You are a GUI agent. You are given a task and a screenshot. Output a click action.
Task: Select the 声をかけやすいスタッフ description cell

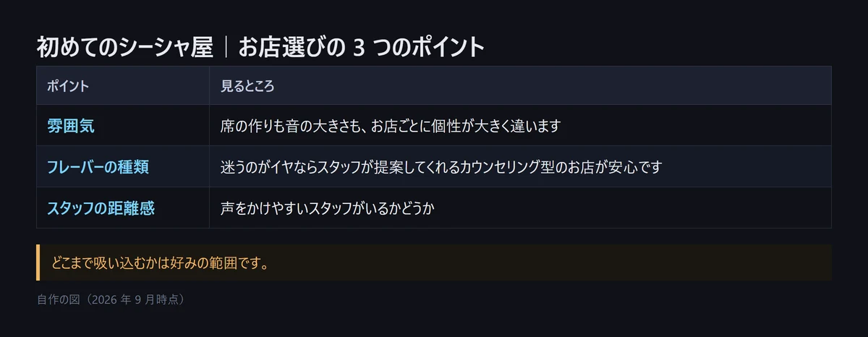520,208
